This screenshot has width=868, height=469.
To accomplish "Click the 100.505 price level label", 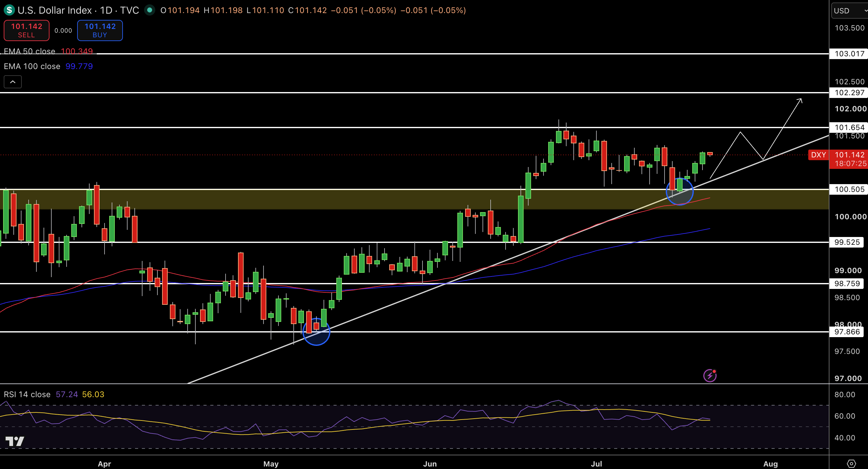I will [x=849, y=189].
